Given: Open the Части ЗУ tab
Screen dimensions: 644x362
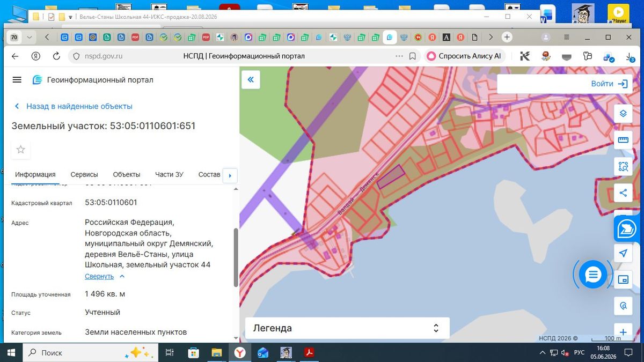Looking at the screenshot, I should pos(169,174).
